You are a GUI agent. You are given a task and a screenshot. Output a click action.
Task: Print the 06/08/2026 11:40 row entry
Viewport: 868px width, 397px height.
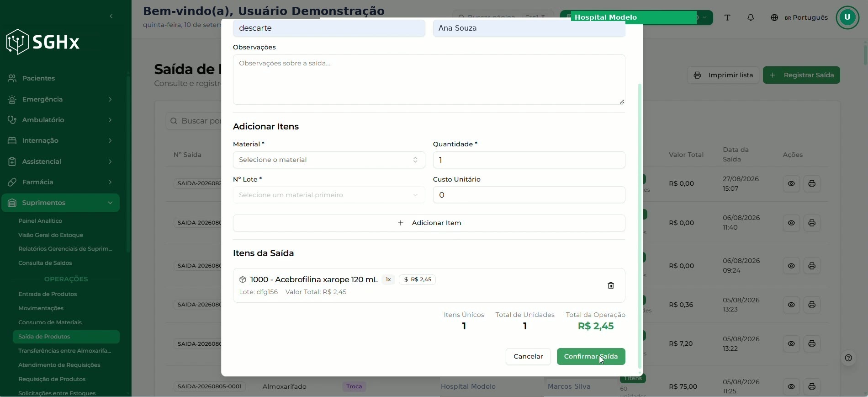point(812,223)
